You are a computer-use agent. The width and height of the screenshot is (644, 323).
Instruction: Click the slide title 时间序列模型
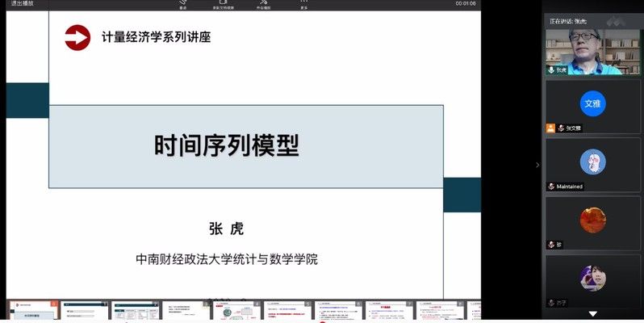(x=227, y=146)
